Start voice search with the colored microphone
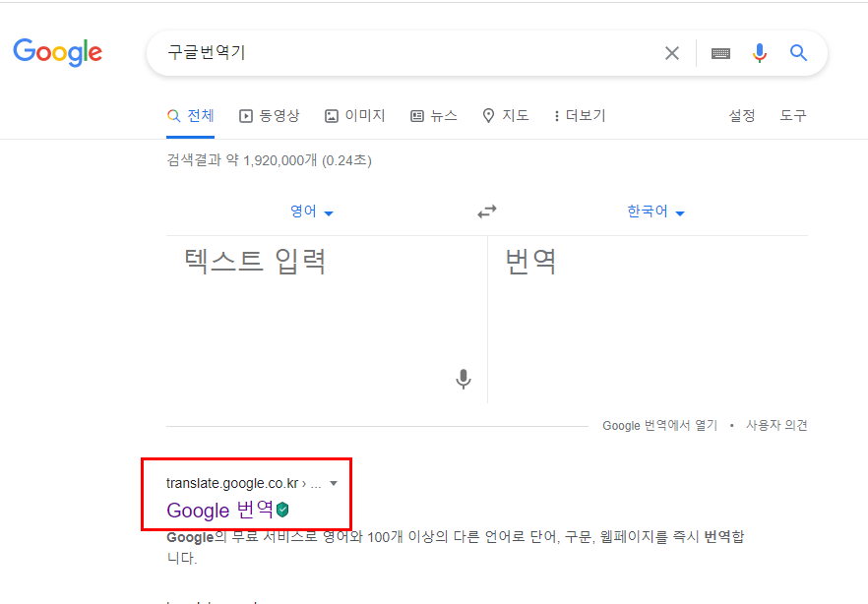This screenshot has width=868, height=604. click(760, 52)
